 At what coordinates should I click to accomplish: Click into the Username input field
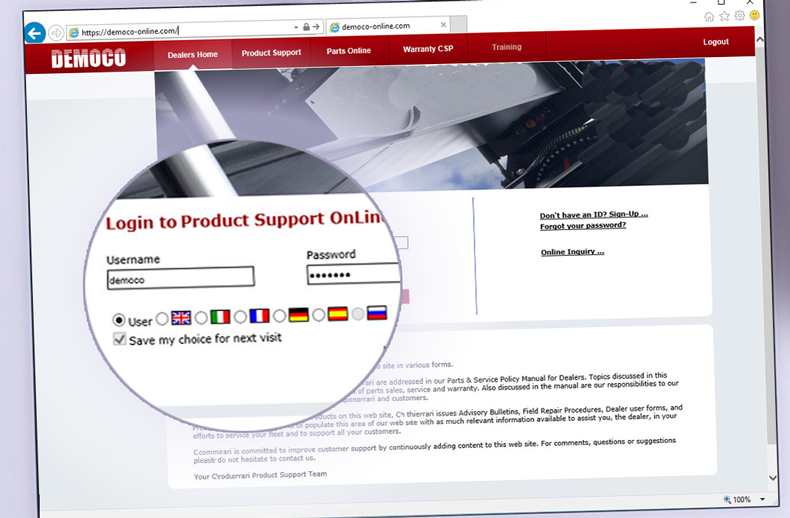tap(180, 279)
